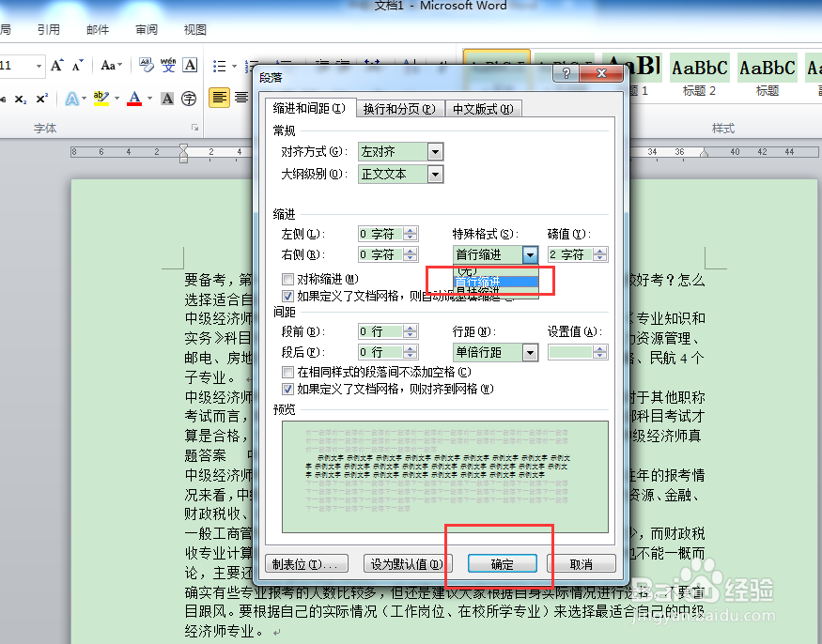Open the highlight color dropdown arrow
The width and height of the screenshot is (822, 644).
(116, 99)
